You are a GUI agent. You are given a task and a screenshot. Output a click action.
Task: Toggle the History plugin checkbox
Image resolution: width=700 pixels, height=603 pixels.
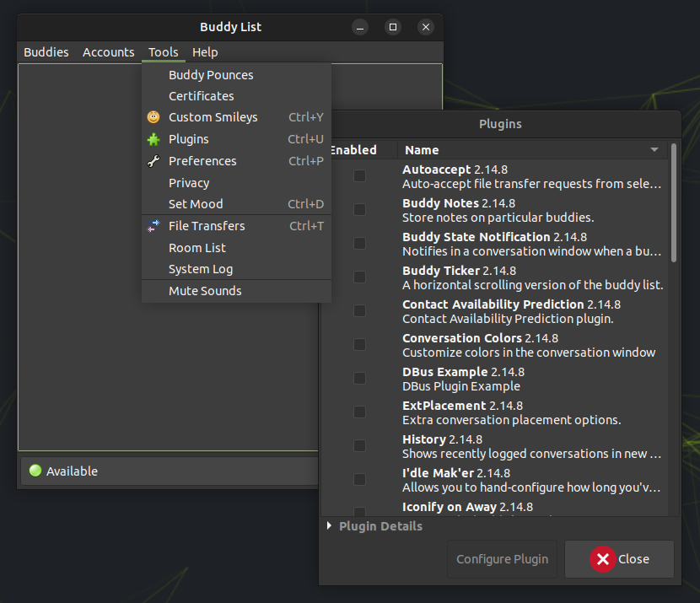point(360,446)
